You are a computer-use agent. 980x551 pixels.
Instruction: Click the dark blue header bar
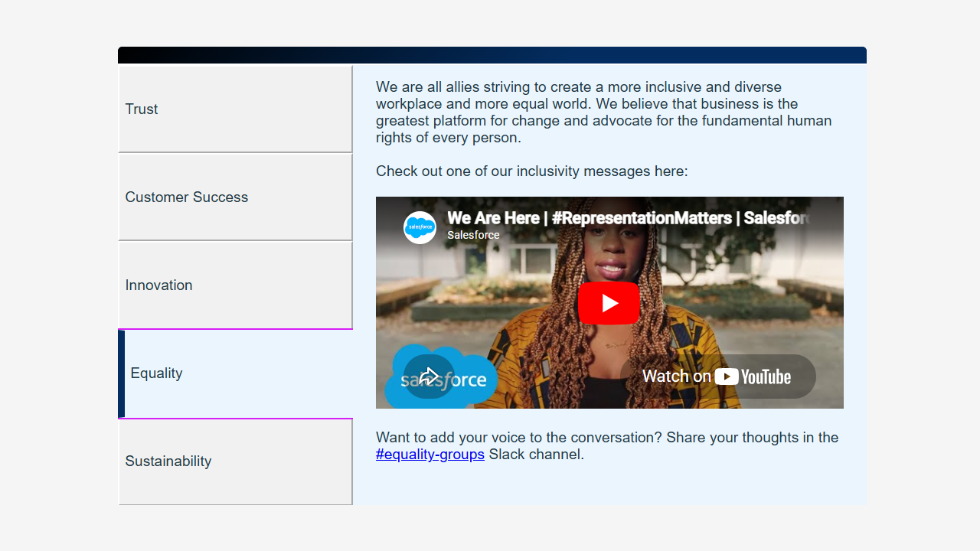click(492, 55)
